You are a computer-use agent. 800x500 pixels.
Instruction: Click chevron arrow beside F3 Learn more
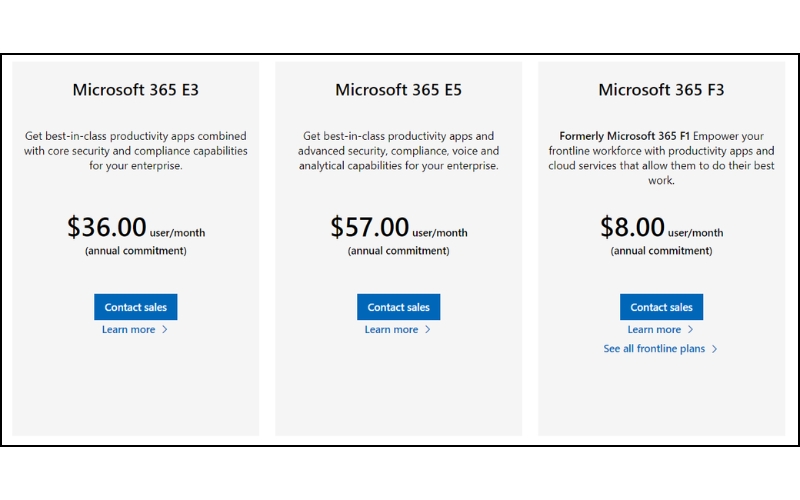click(x=690, y=330)
